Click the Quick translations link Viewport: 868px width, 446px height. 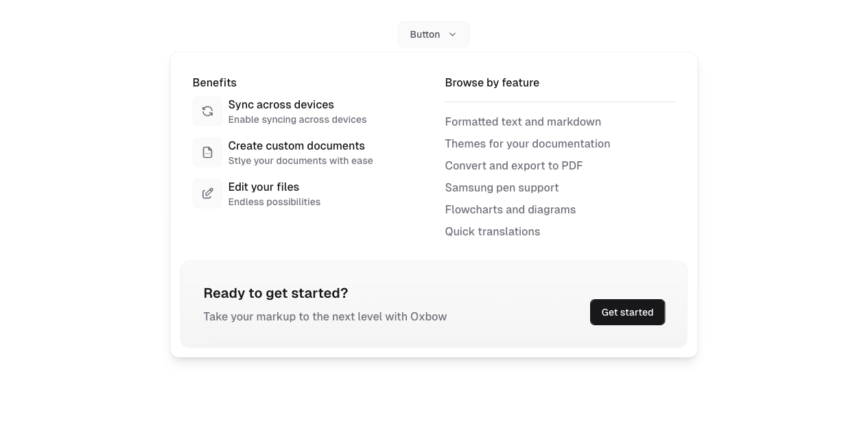tap(492, 231)
